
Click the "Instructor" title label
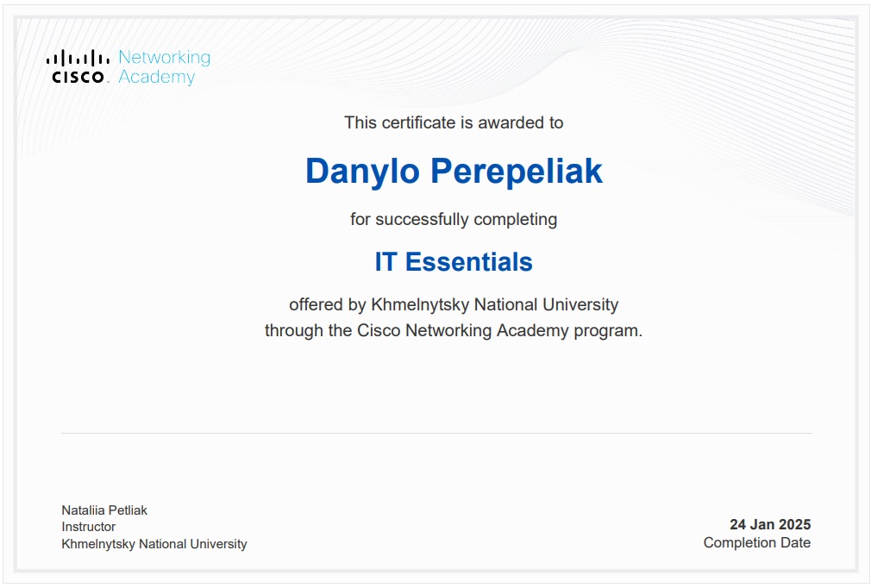(x=88, y=527)
